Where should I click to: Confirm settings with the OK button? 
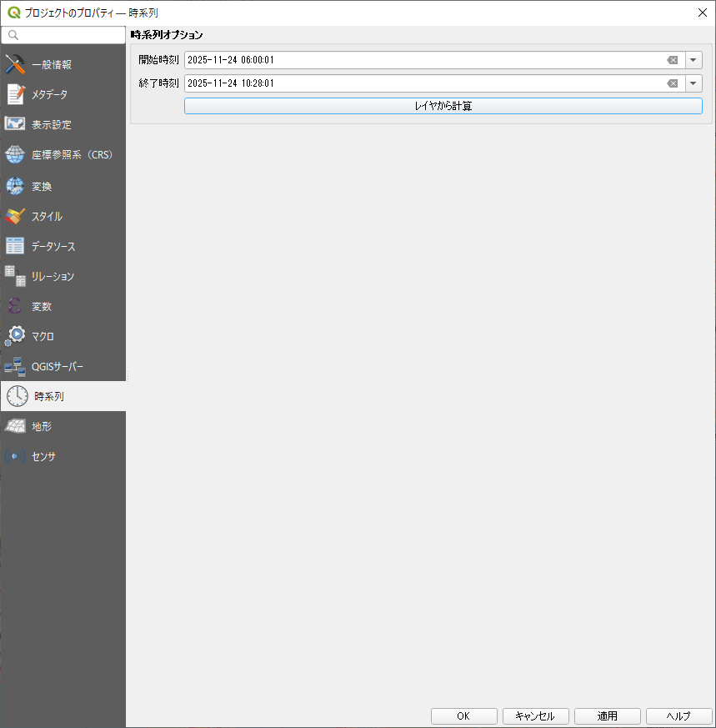click(463, 716)
